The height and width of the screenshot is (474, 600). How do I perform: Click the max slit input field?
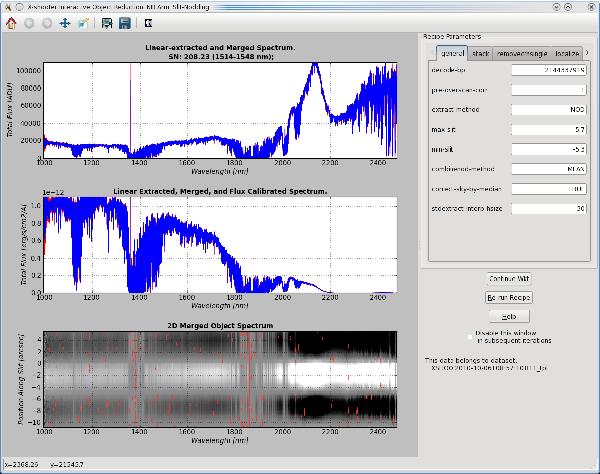coord(549,130)
